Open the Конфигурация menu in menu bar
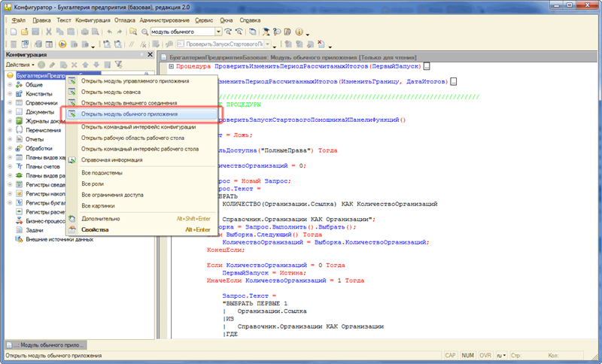602x364 pixels. pos(93,19)
